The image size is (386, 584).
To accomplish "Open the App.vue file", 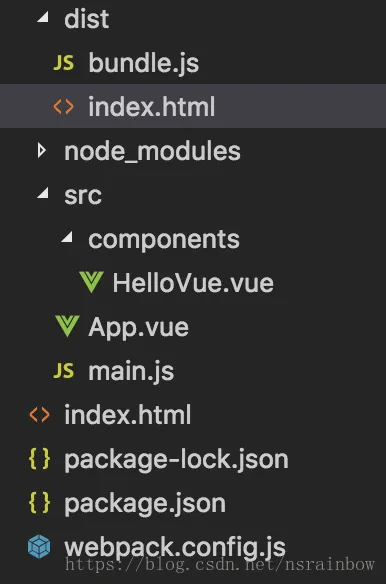I will click(139, 328).
